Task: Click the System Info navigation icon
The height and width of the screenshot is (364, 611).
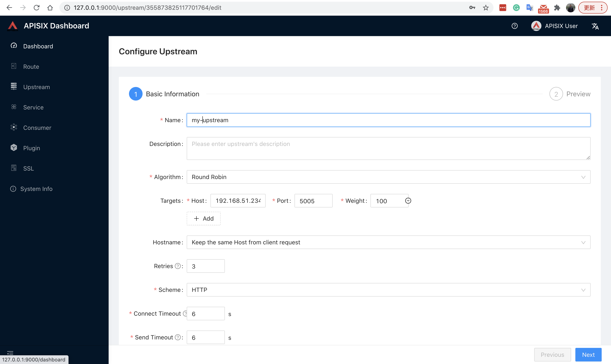Action: [13, 189]
